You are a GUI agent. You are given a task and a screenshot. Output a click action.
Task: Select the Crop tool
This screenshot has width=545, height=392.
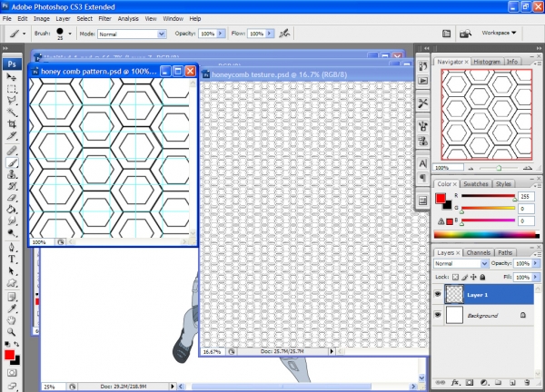(x=12, y=124)
